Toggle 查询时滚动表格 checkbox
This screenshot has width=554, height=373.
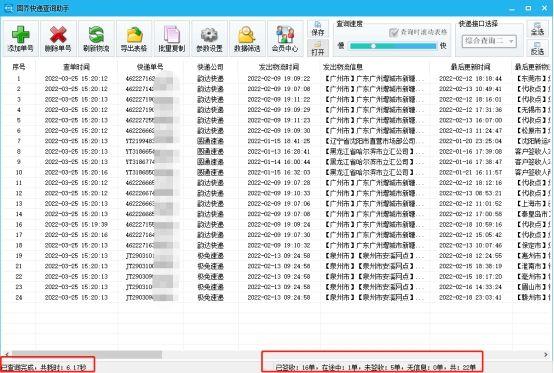click(x=394, y=32)
